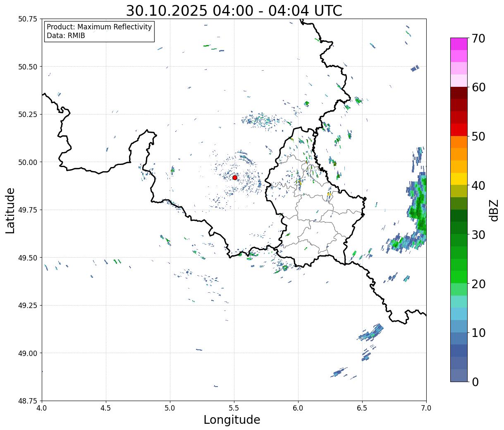Click the colorbar tick label 50

(478, 136)
